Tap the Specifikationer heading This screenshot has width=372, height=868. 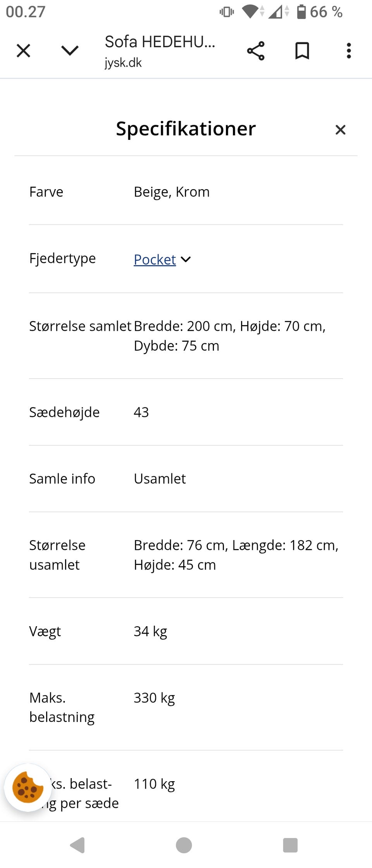(185, 129)
